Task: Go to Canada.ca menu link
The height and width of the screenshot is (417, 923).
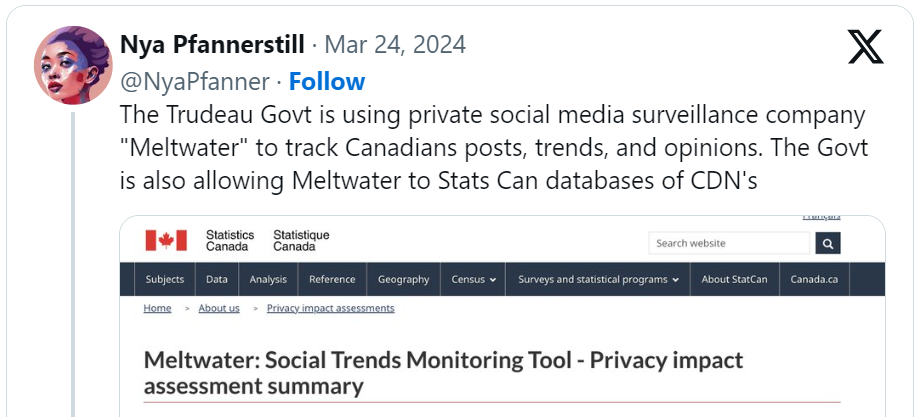Action: coord(814,279)
